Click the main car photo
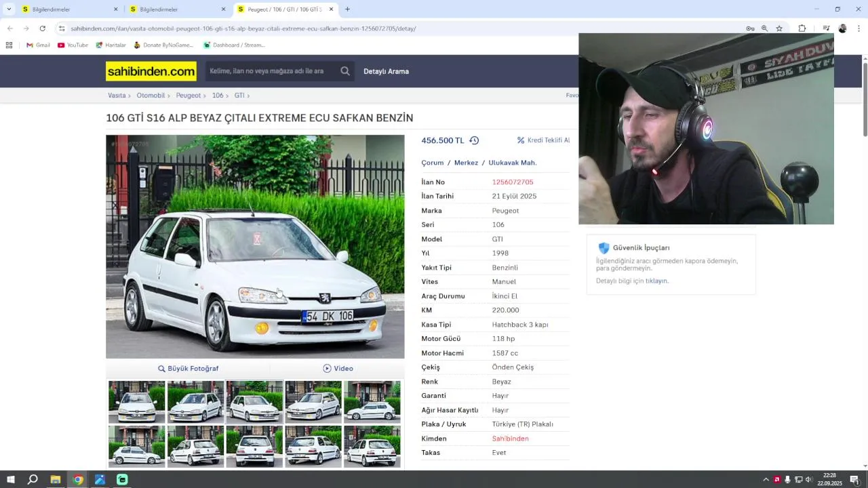This screenshot has width=868, height=488. pos(255,247)
